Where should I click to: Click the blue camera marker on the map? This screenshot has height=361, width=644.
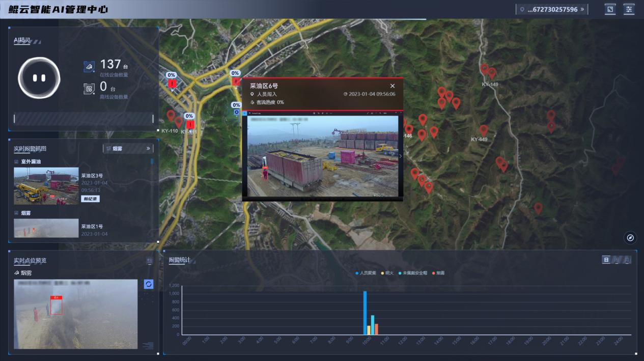click(236, 112)
